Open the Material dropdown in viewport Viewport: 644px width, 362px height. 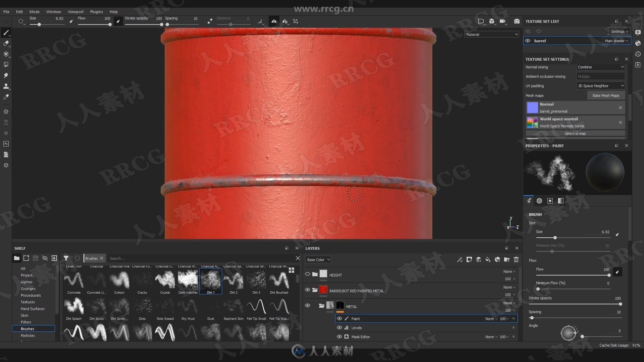[491, 34]
